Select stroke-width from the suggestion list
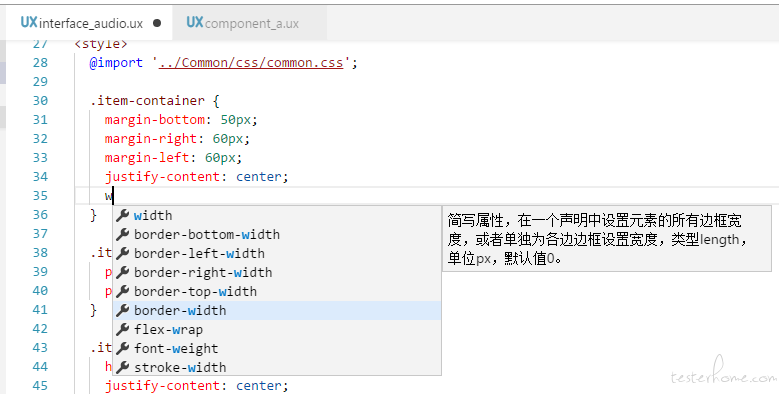This screenshot has width=779, height=394. click(277, 367)
